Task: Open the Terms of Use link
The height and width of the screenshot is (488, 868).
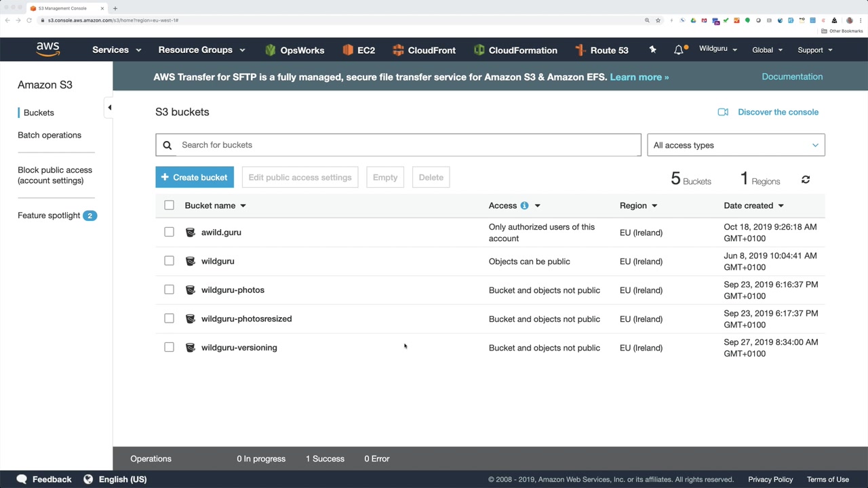Action: (x=828, y=479)
